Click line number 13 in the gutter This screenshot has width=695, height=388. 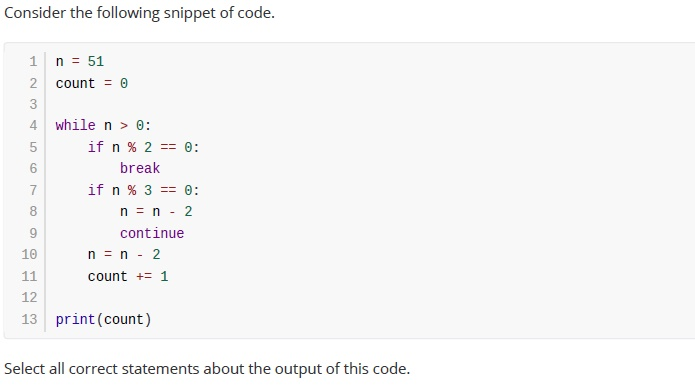click(x=29, y=319)
